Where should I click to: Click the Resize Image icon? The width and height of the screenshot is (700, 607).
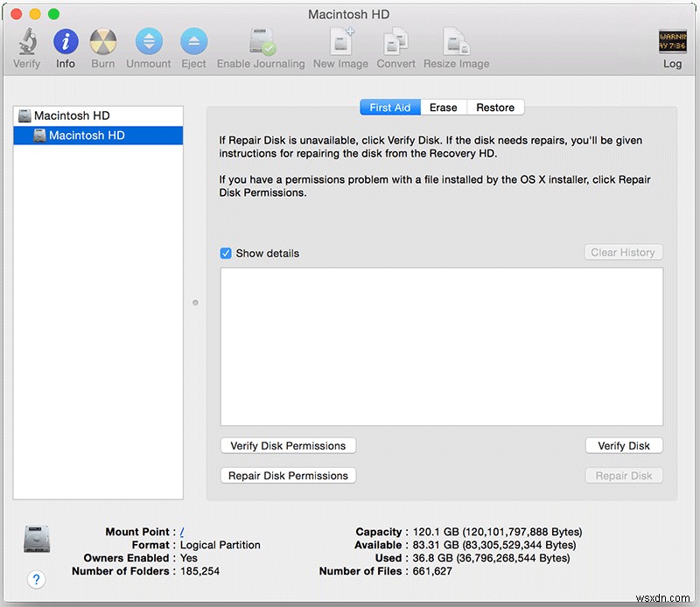point(456,41)
